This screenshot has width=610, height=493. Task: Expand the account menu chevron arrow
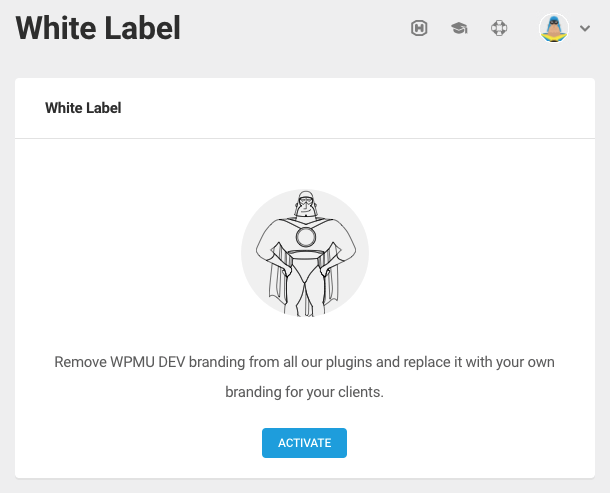[x=585, y=29]
